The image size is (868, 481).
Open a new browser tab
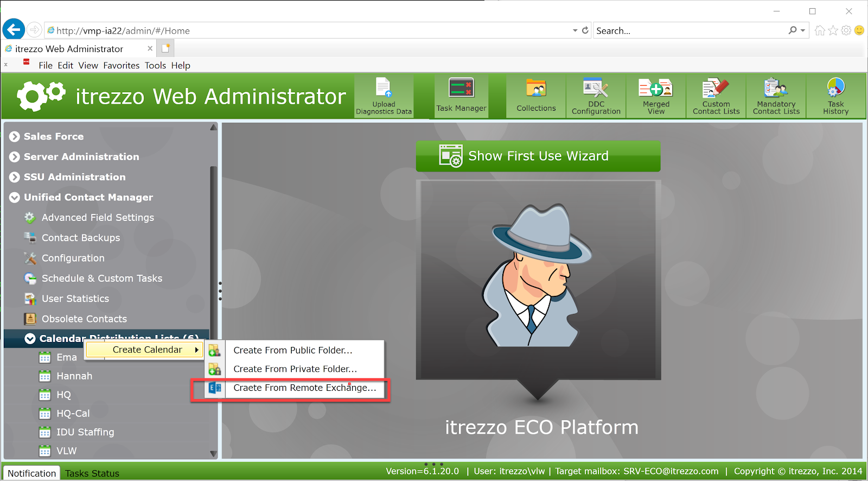[x=165, y=48]
